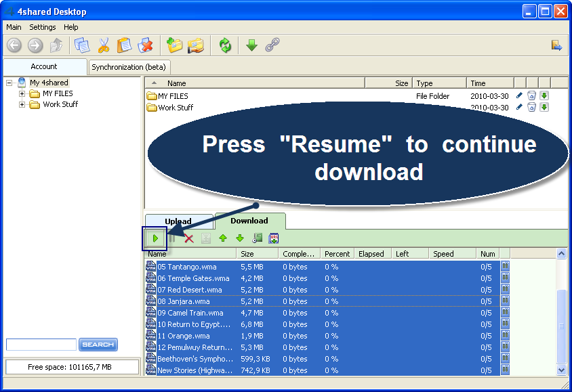Refresh the file list with green arrows
Image resolution: width=572 pixels, height=392 pixels.
(x=225, y=45)
